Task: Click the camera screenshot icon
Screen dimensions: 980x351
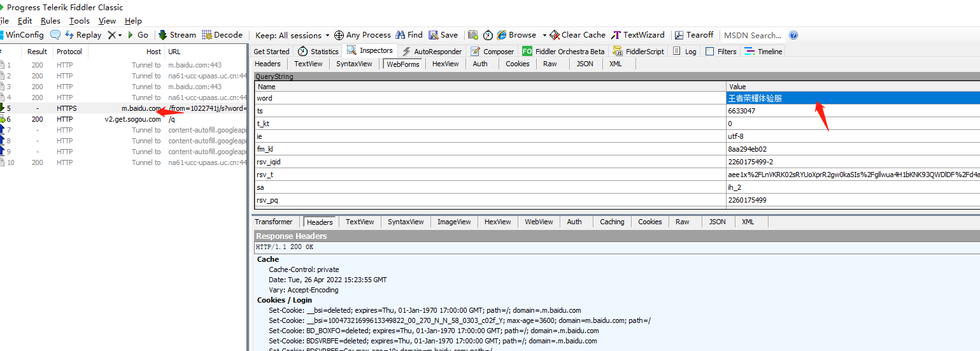Action: (x=473, y=35)
